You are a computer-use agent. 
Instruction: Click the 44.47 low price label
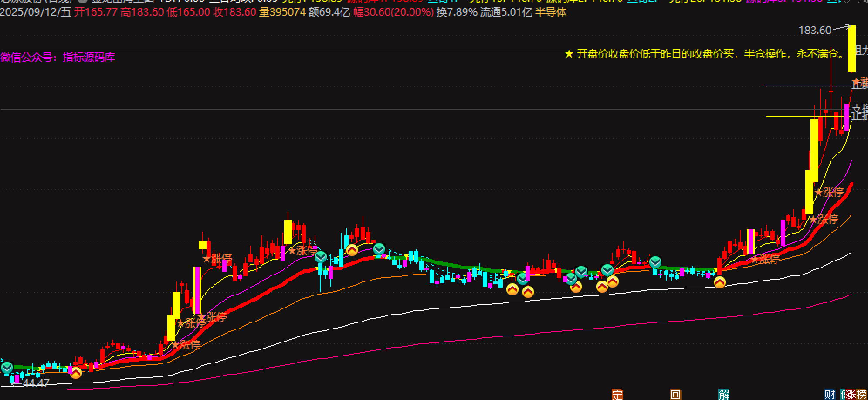36,383
